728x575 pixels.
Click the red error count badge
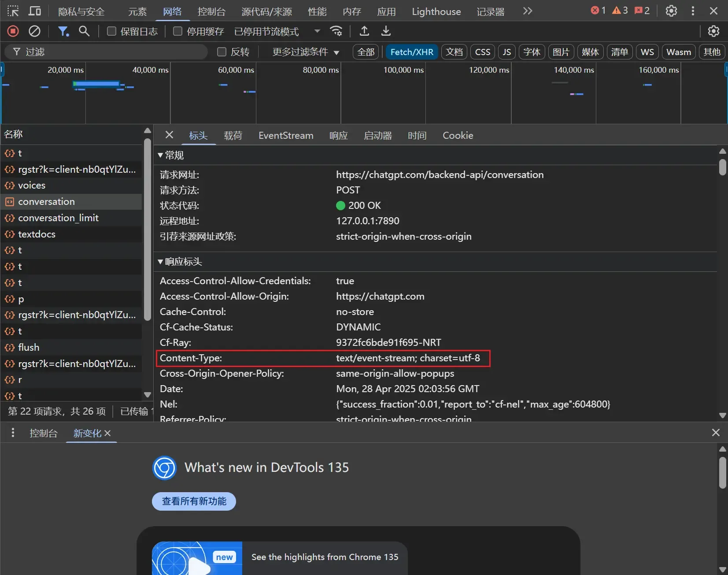tap(598, 11)
